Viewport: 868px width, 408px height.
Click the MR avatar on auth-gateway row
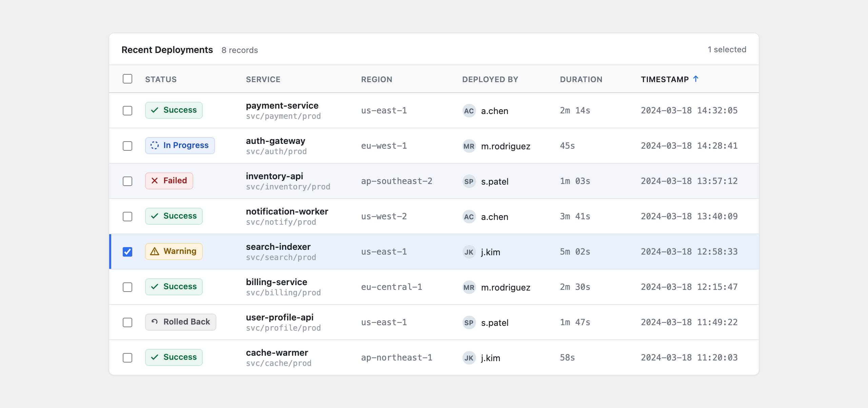click(x=469, y=146)
